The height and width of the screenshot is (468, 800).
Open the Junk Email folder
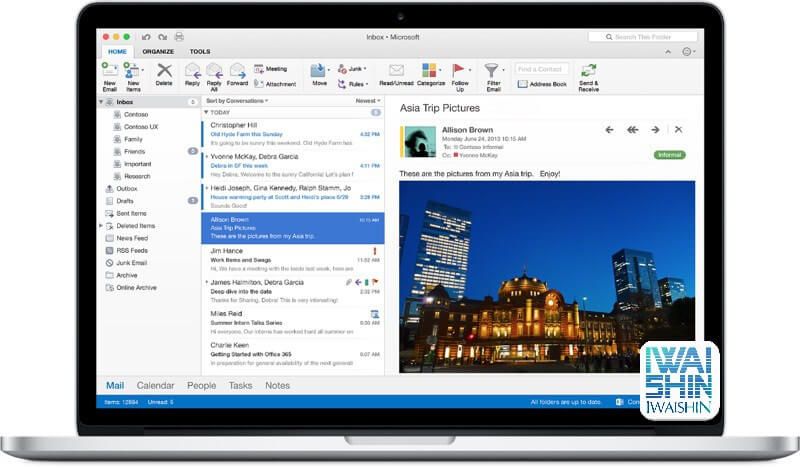[132, 263]
